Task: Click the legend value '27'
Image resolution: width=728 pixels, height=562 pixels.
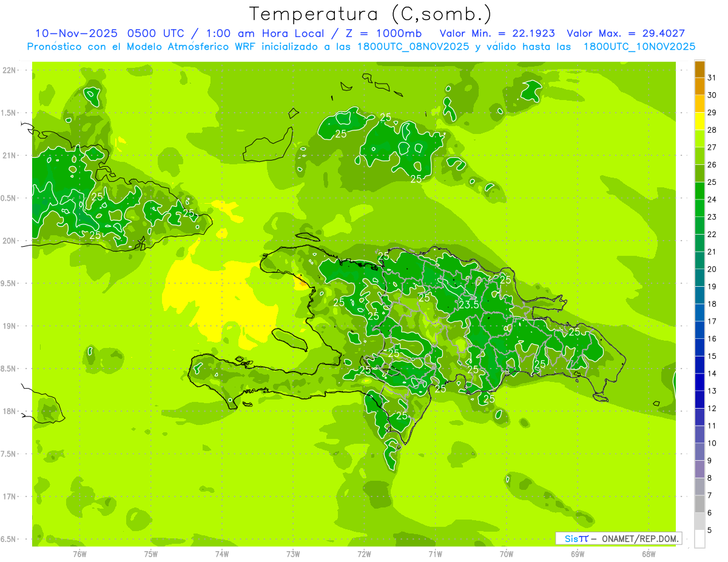Action: tap(712, 147)
